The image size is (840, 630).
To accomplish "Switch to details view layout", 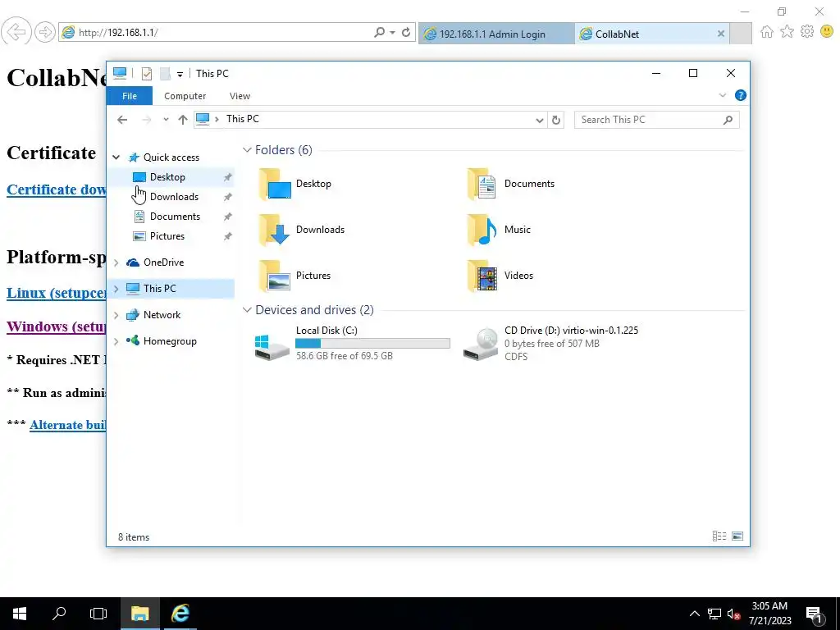I will pos(719,536).
